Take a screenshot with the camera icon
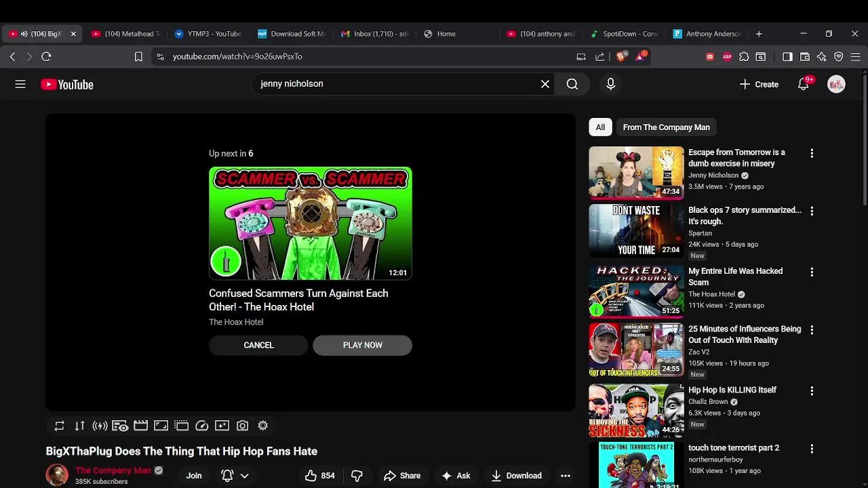This screenshot has height=488, width=868. click(x=242, y=426)
